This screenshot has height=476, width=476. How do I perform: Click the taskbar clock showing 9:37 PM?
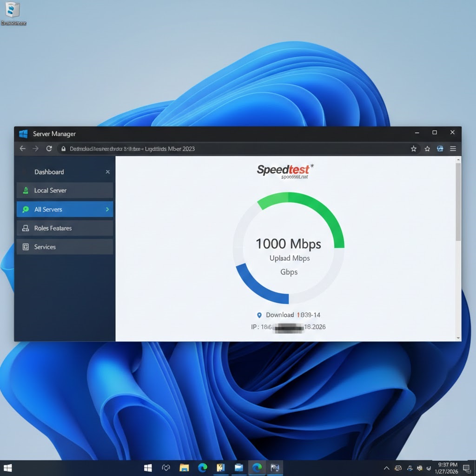[x=447, y=468]
